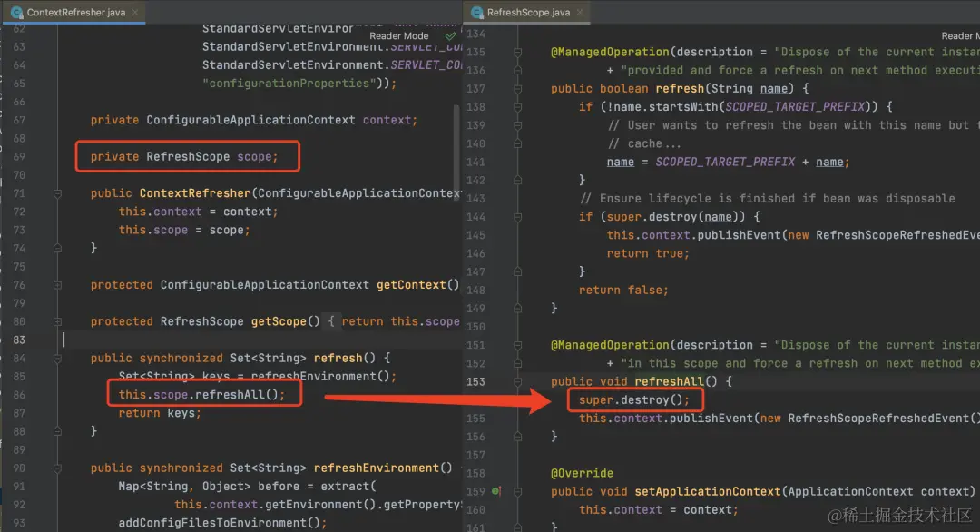Collapse the @ManagedOperation annotation at line 151

point(517,344)
